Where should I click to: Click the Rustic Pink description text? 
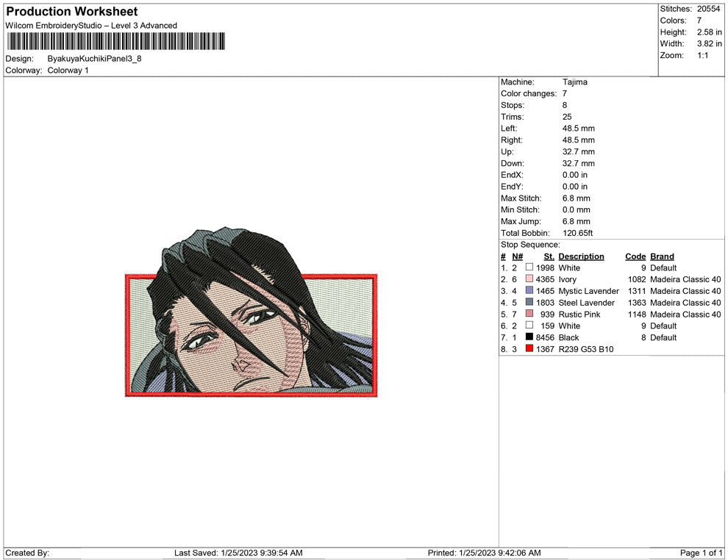[x=579, y=314]
